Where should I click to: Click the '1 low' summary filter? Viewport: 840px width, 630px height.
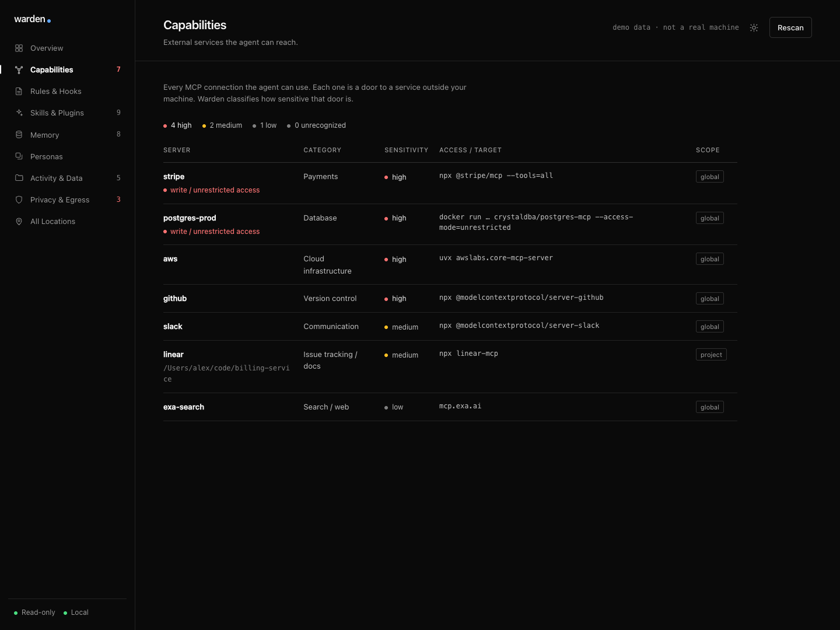tap(264, 125)
